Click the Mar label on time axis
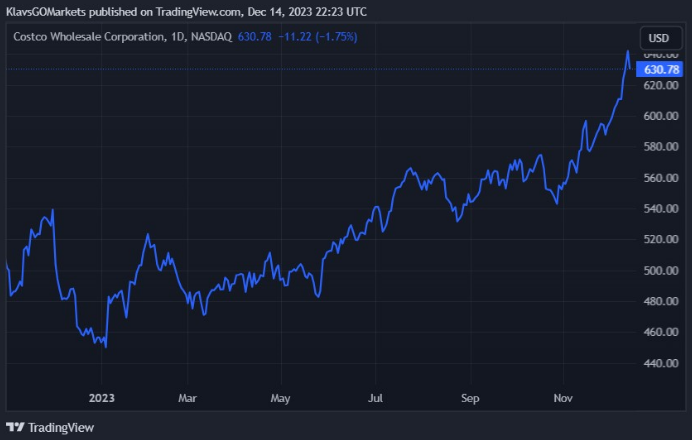 click(x=187, y=398)
